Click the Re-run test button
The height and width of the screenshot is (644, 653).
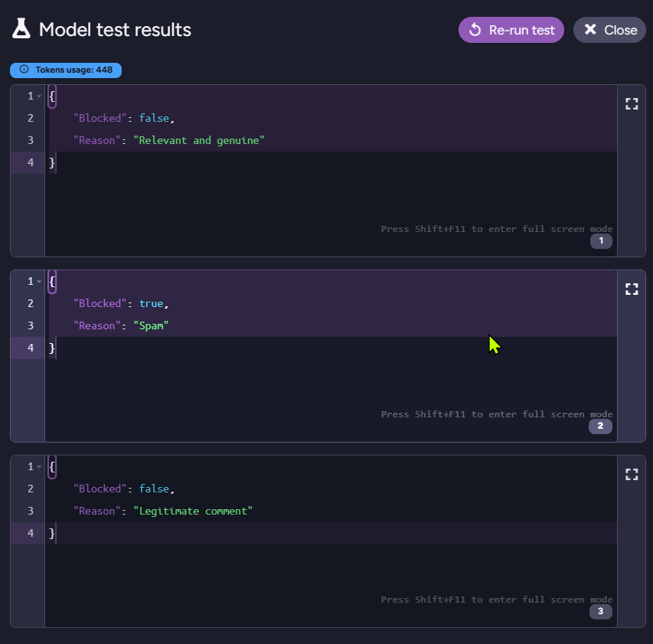(511, 30)
